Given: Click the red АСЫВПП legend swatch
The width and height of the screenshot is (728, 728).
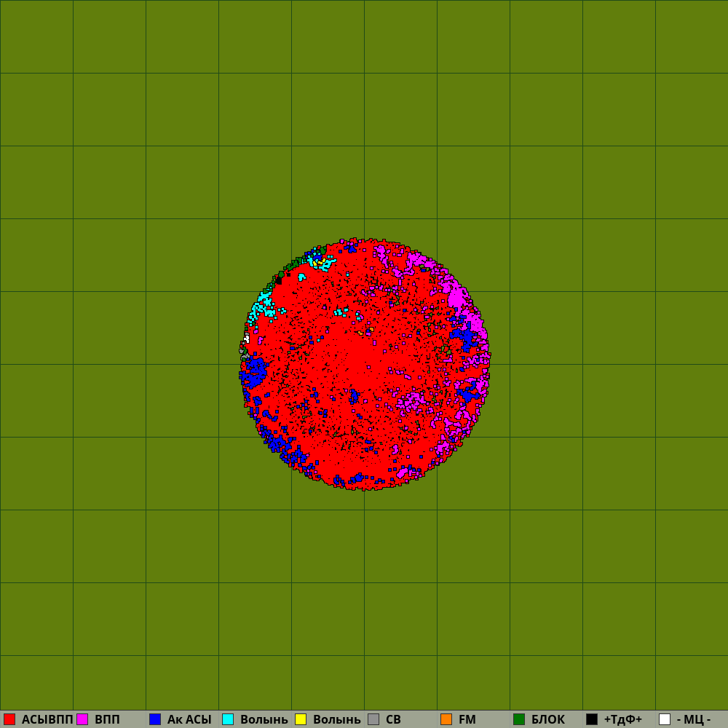Looking at the screenshot, I should click(9, 719).
